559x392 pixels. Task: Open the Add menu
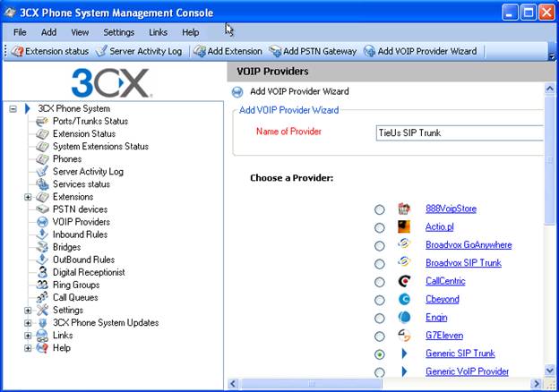click(49, 32)
